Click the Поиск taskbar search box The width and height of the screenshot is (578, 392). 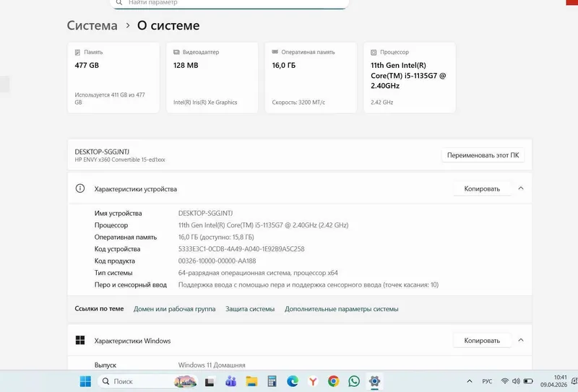pyautogui.click(x=147, y=381)
